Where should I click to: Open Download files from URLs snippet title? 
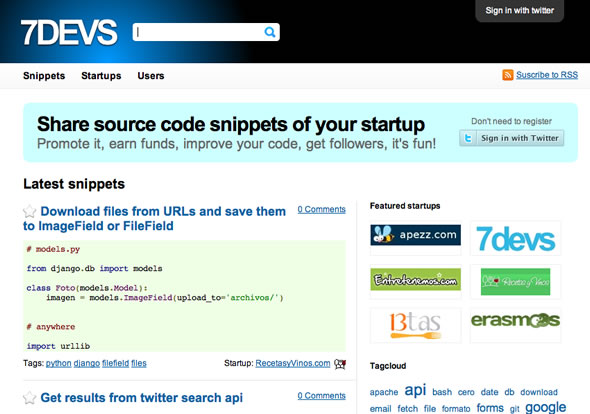154,219
